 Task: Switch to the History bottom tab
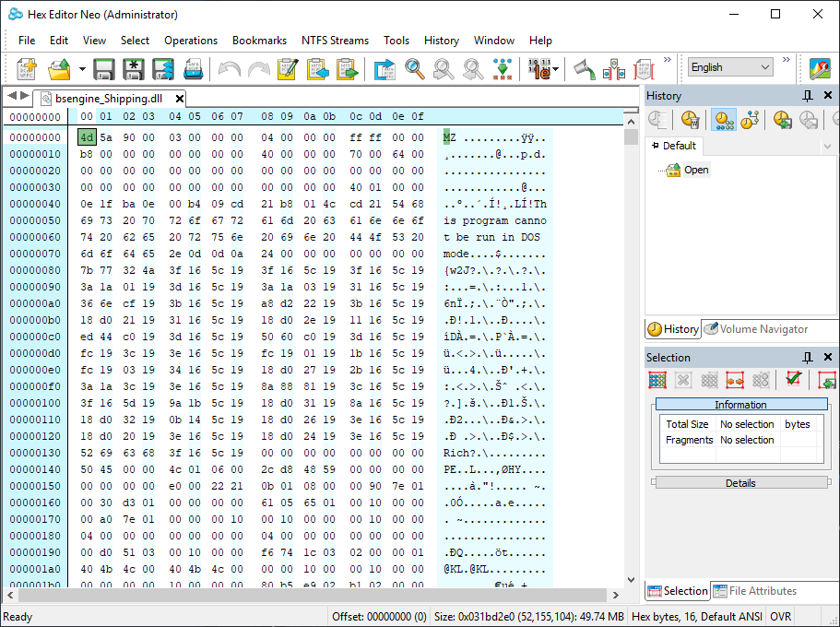point(673,329)
